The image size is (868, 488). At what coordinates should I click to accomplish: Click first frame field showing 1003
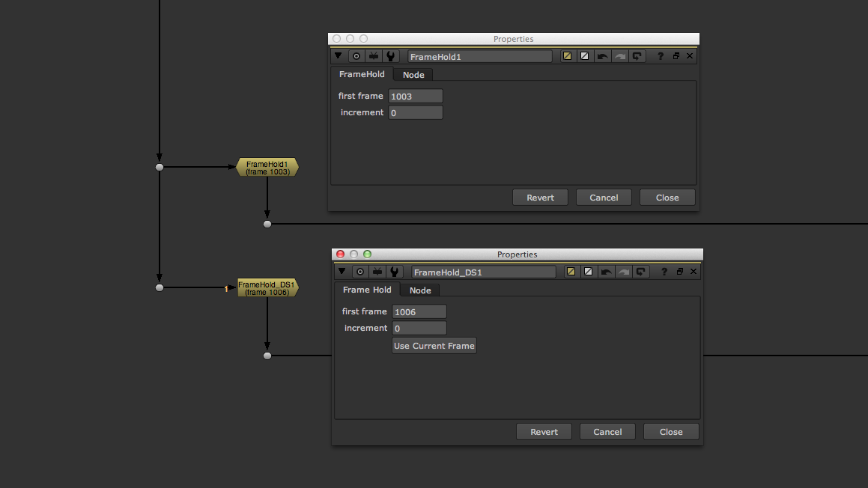(x=416, y=97)
